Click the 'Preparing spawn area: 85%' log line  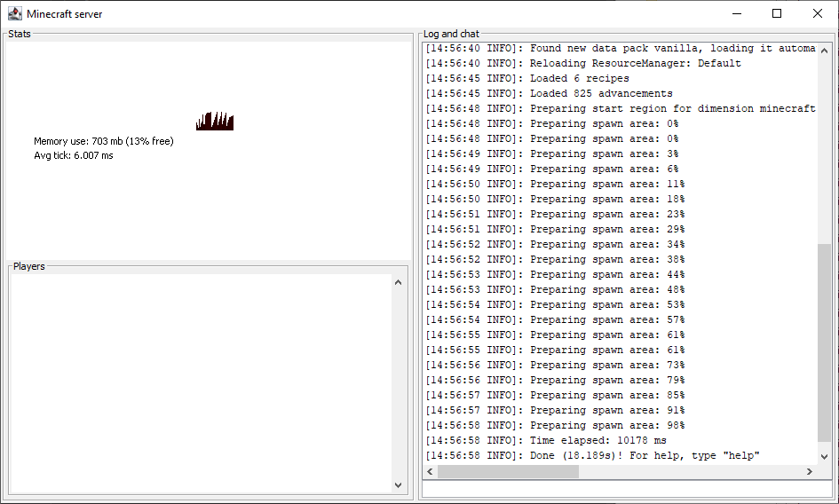click(556, 395)
